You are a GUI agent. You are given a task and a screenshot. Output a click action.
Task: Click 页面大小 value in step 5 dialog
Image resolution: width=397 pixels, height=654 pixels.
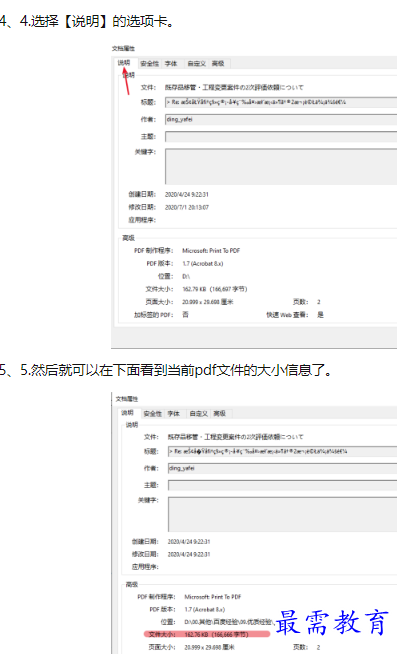click(209, 647)
